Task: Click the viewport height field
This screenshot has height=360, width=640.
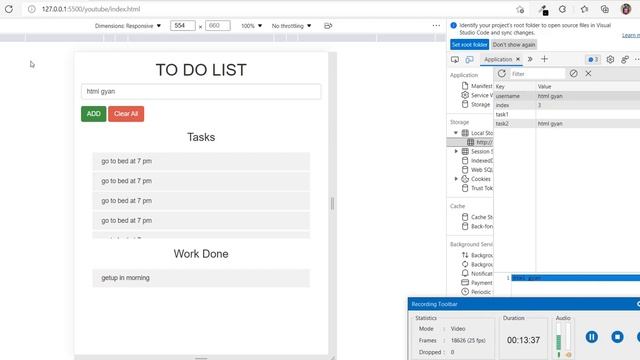Action: click(218, 26)
